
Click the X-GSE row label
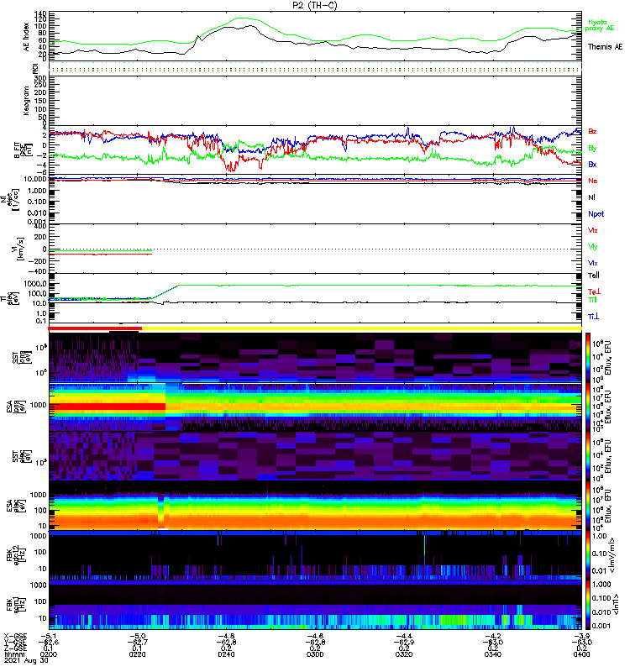[x=15, y=636]
